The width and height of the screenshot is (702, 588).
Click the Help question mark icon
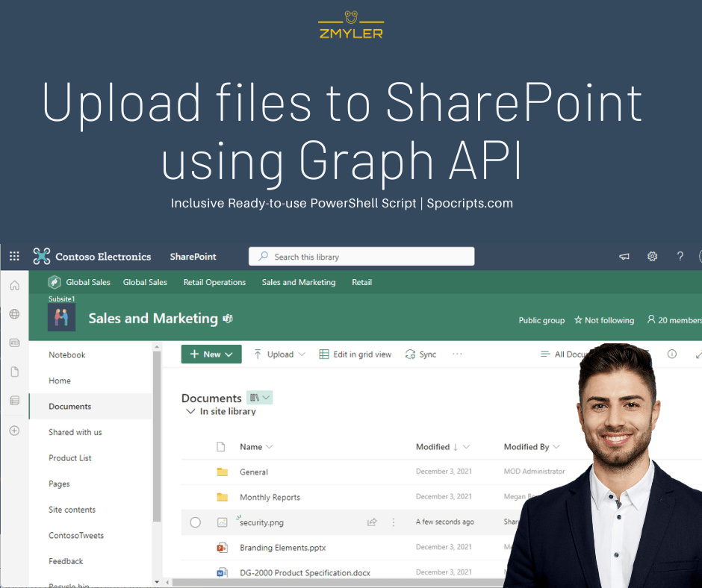[x=680, y=256]
